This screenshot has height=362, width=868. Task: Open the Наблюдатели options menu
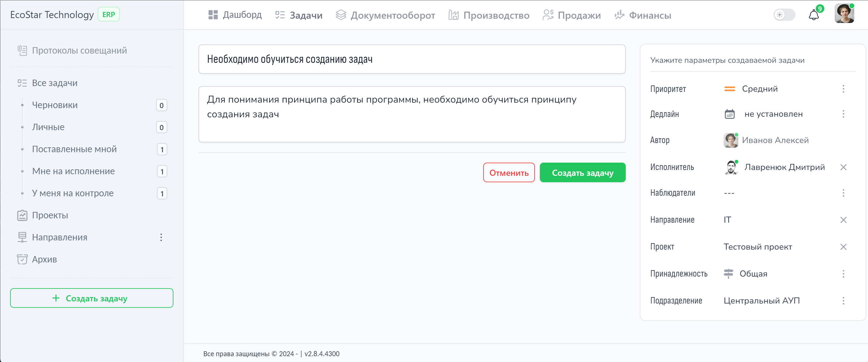844,193
